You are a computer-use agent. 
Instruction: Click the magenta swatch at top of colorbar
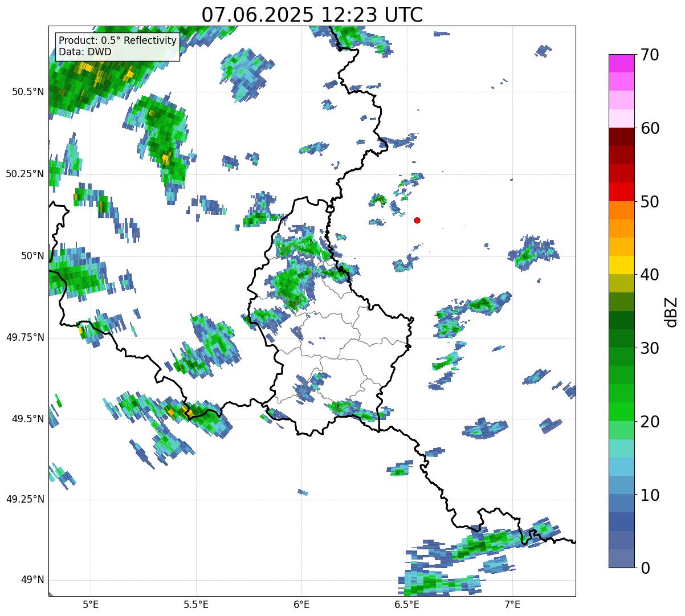[621, 63]
